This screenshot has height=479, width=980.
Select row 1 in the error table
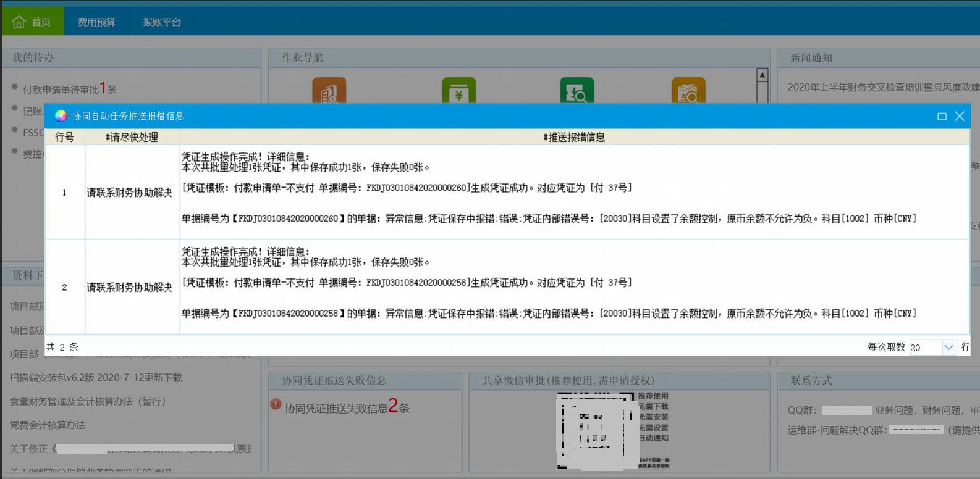(x=64, y=193)
